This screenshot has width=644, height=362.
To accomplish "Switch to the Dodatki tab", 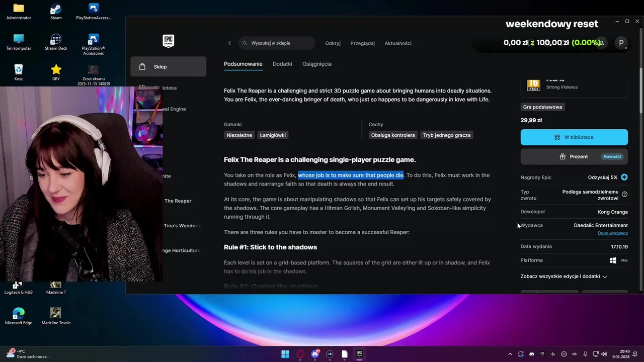I will (x=282, y=64).
